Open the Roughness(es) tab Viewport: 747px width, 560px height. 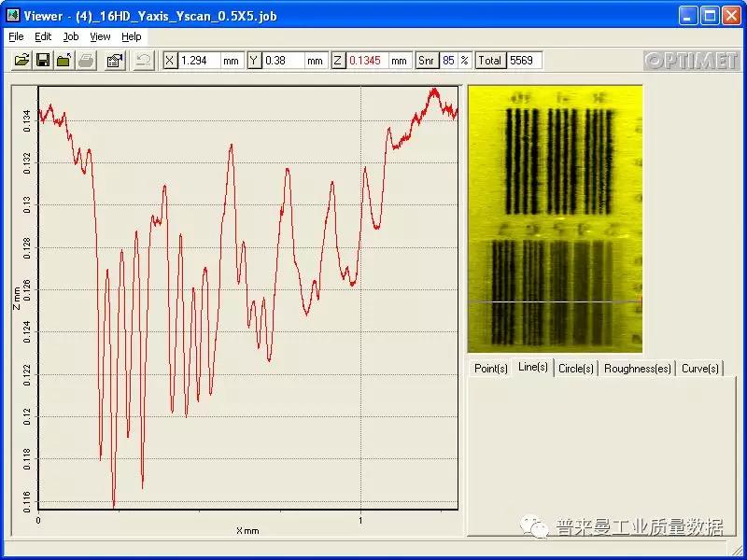point(637,368)
